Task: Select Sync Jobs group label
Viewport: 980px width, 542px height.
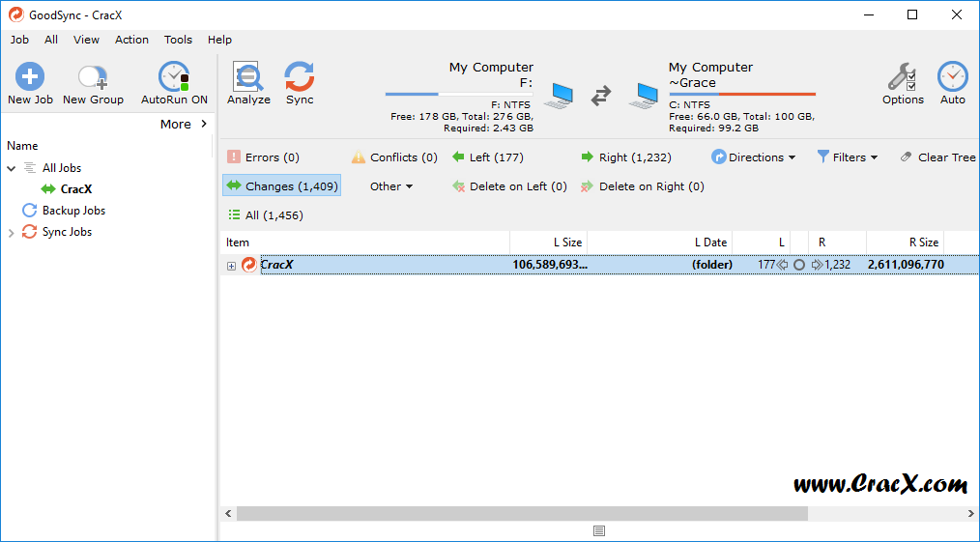Action: coord(67,232)
